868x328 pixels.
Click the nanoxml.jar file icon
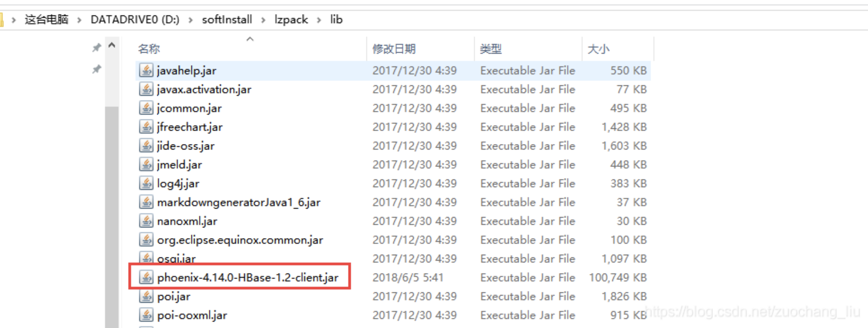coord(146,221)
